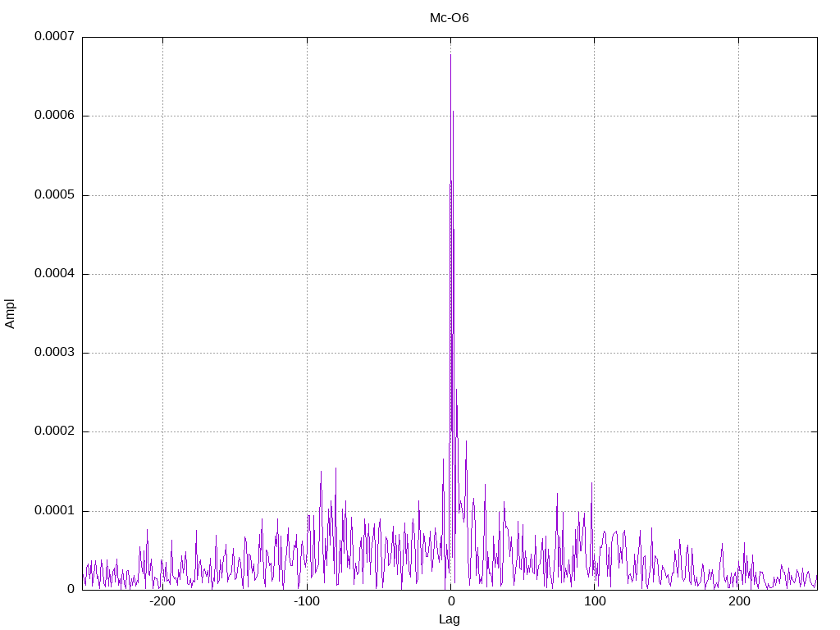
Task: Click the 200 x-axis tick label
Action: (739, 601)
